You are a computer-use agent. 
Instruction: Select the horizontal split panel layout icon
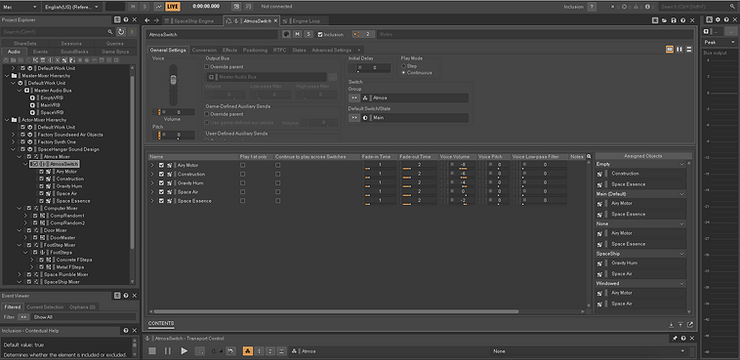pyautogui.click(x=689, y=49)
